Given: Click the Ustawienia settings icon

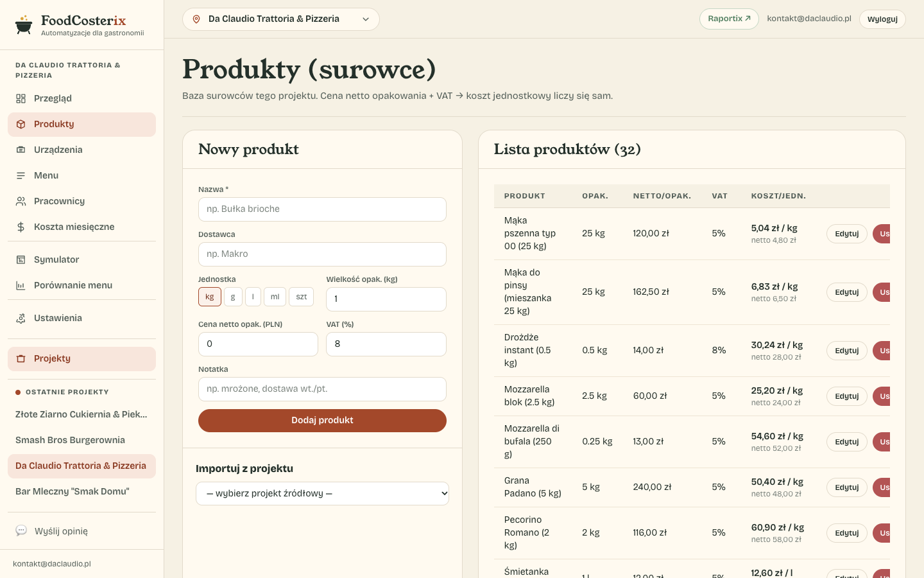Looking at the screenshot, I should point(21,318).
